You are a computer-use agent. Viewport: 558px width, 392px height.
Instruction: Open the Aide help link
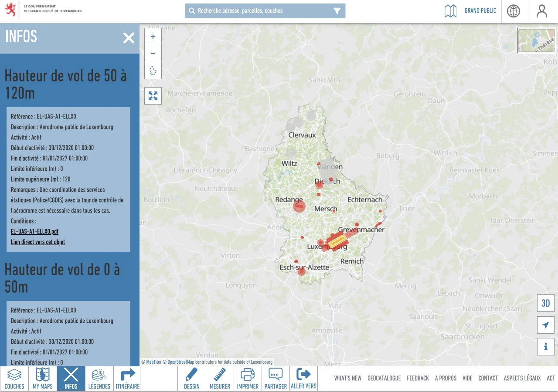(467, 378)
